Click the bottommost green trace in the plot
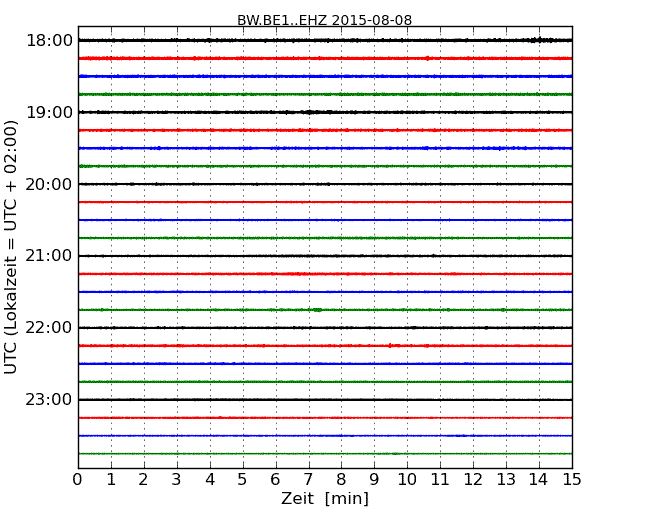650x520 pixels. click(x=325, y=454)
